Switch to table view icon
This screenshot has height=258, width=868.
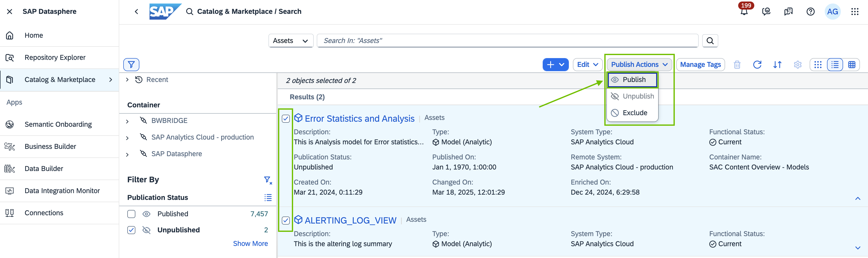point(851,64)
